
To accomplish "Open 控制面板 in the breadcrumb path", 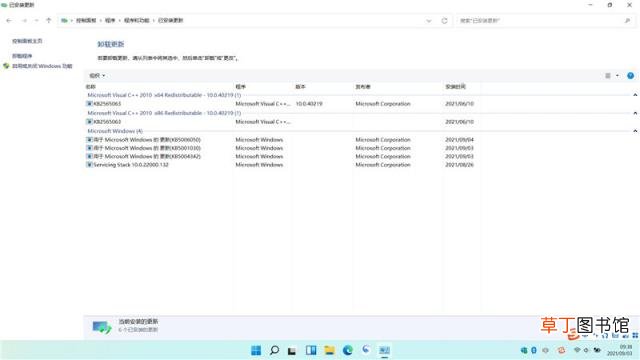I will 86,20.
